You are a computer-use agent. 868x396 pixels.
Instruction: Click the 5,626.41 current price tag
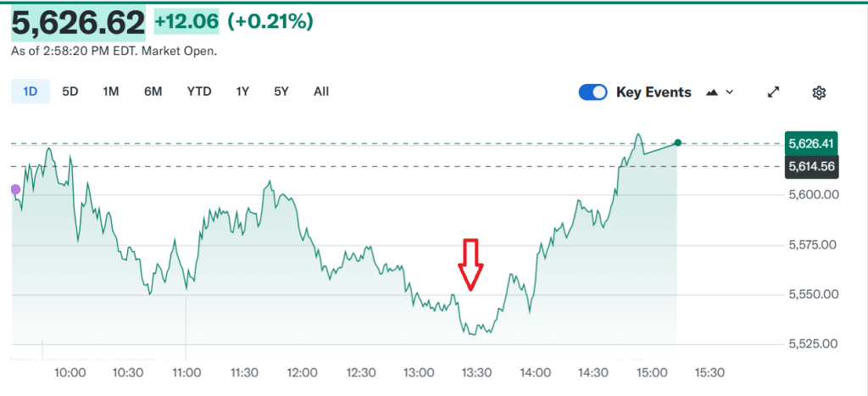click(x=812, y=143)
